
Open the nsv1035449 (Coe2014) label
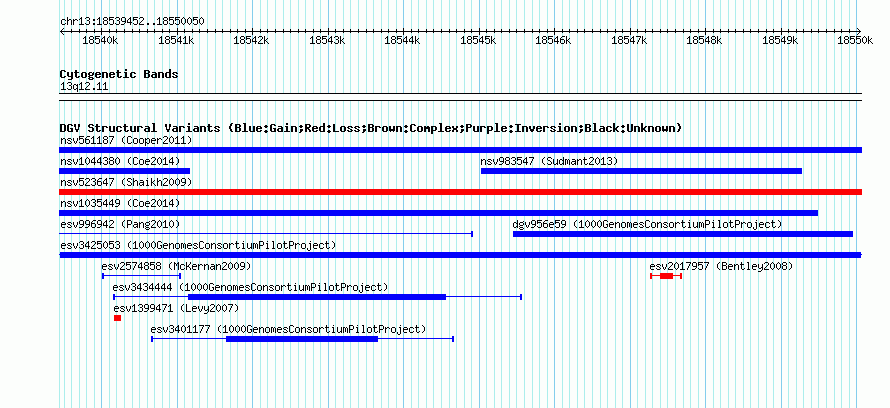120,203
